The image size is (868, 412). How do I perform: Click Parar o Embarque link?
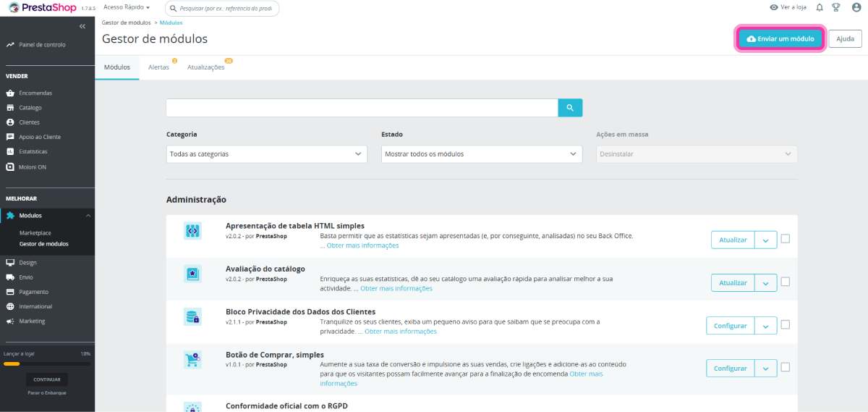47,393
